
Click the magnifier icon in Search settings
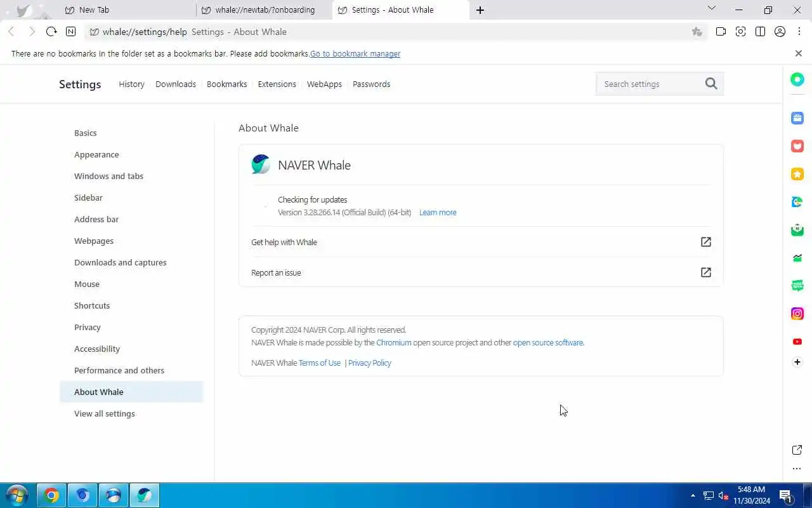pyautogui.click(x=711, y=84)
